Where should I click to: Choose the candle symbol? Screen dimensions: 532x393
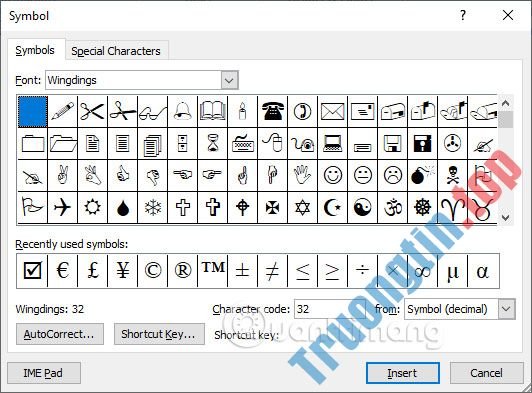click(242, 111)
